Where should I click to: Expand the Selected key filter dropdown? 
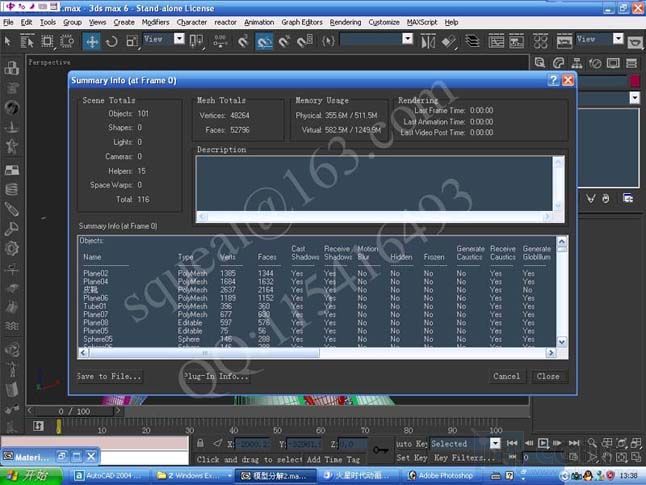(495, 443)
